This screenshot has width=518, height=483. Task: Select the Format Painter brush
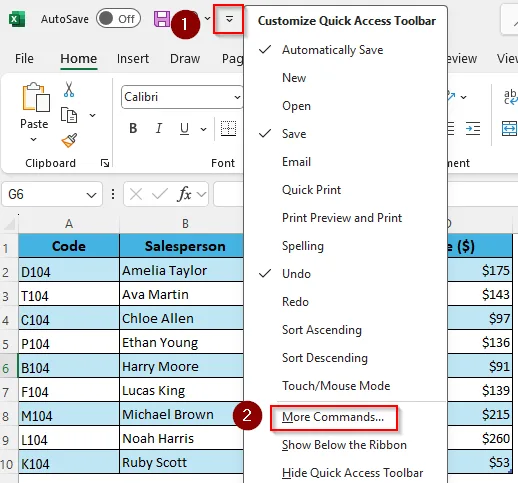pos(69,140)
